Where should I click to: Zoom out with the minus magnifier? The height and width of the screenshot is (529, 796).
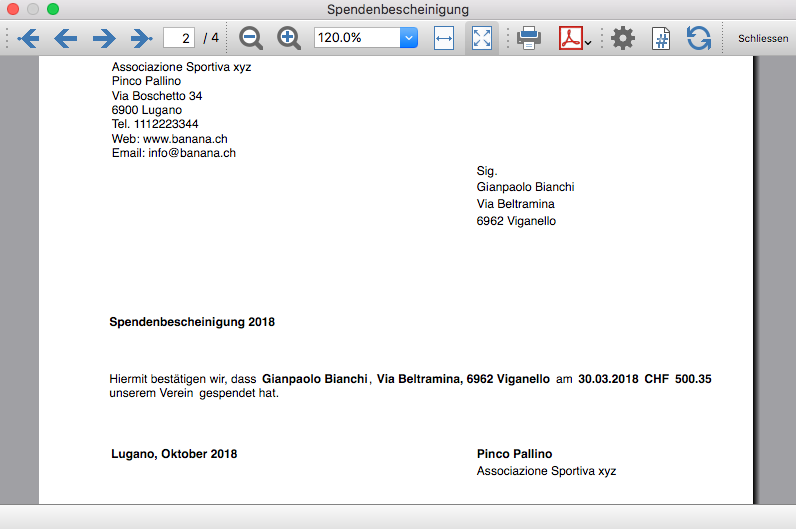click(x=251, y=38)
